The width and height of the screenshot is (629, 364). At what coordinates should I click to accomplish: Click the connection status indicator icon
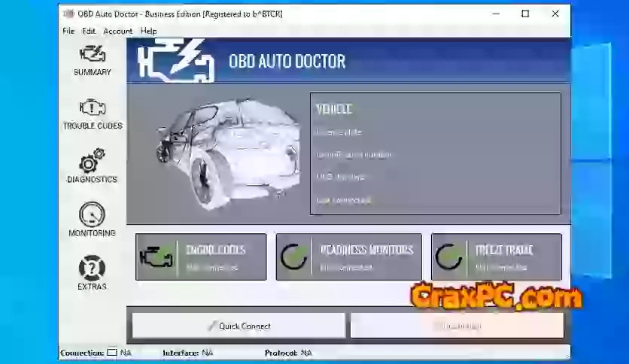(x=112, y=353)
